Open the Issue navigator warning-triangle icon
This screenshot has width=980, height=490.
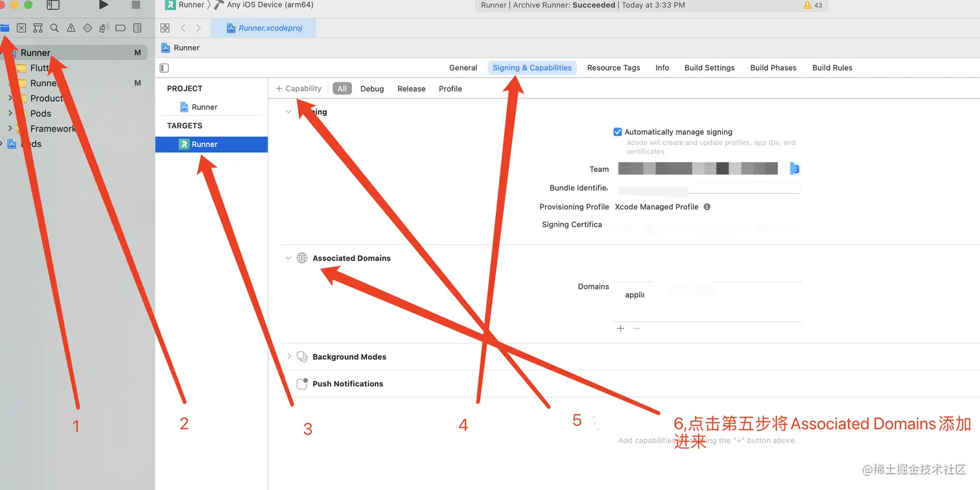click(71, 28)
